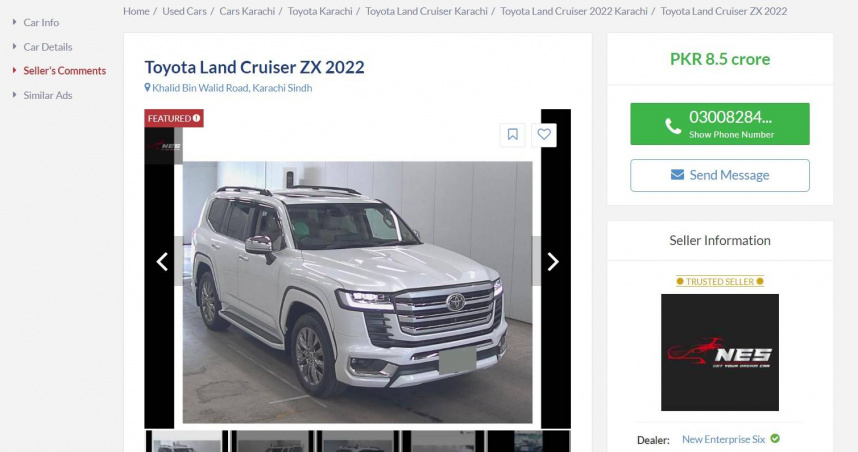858x452 pixels.
Task: Open Khalid Bin Walid Road location link
Action: point(232,88)
